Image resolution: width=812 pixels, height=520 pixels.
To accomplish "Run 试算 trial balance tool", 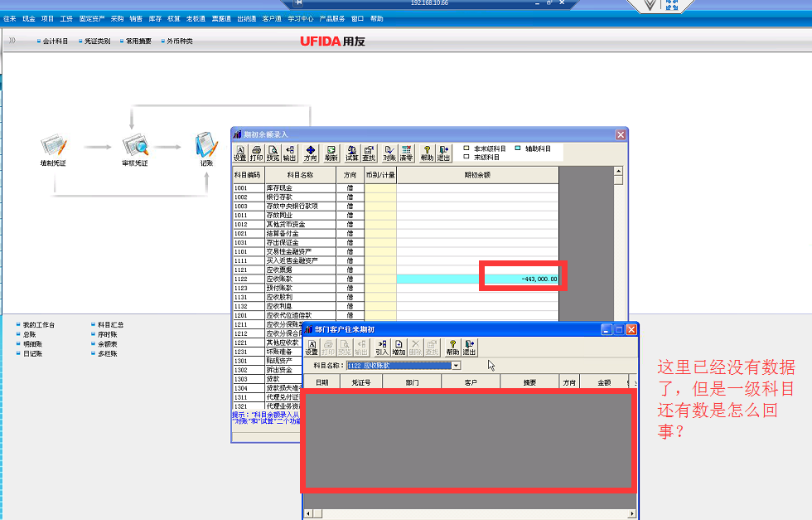I will tap(352, 153).
